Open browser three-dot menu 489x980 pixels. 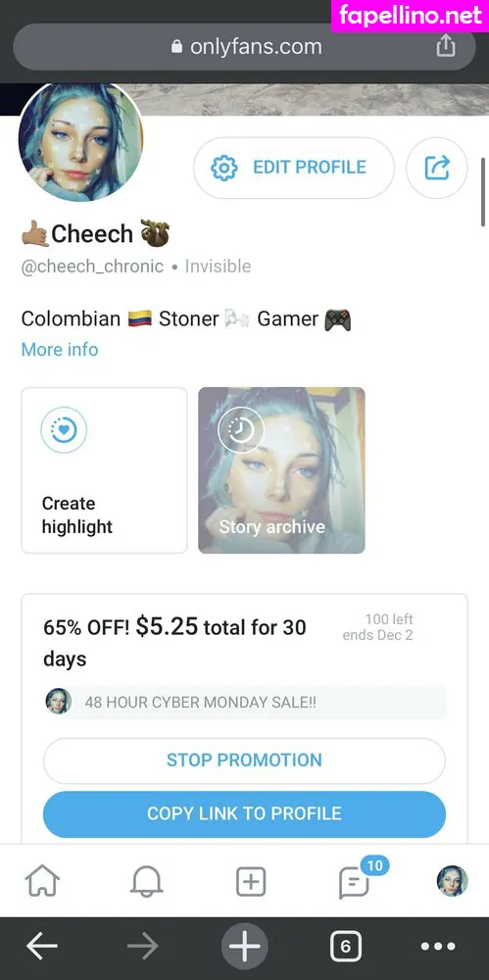click(438, 948)
